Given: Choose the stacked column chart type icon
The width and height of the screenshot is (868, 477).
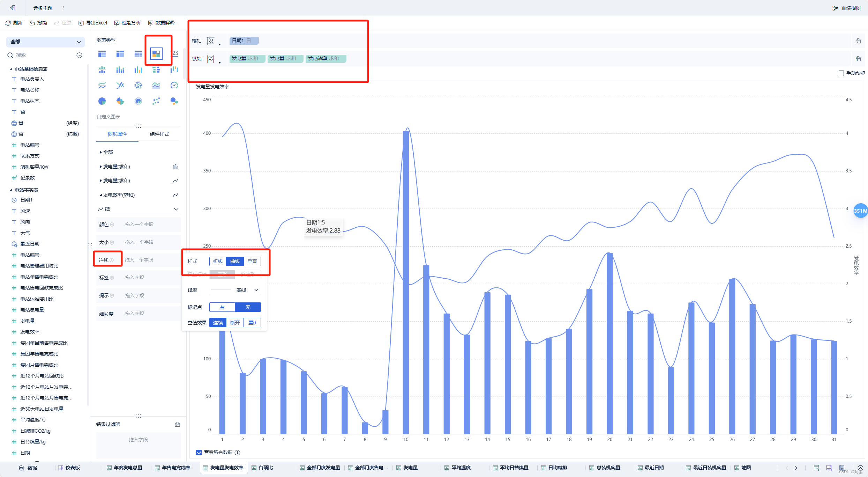Looking at the screenshot, I should [x=120, y=70].
